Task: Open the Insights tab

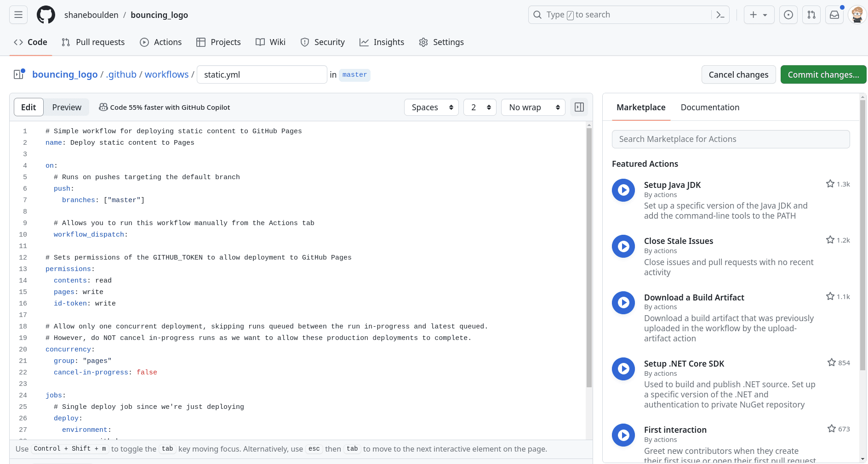Action: click(x=382, y=42)
